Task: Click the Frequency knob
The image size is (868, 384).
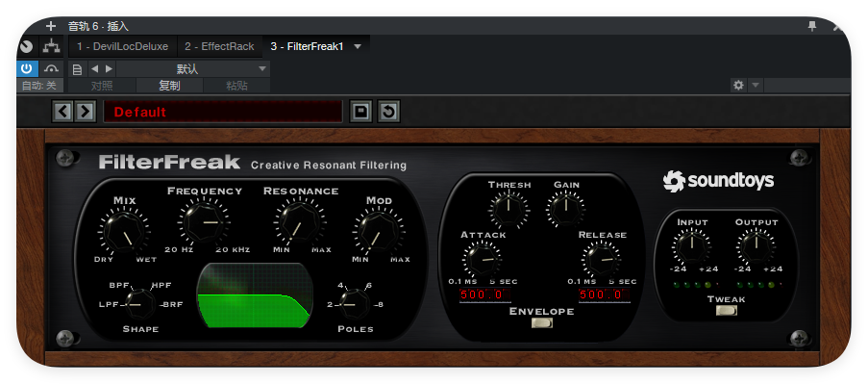Action: point(204,222)
